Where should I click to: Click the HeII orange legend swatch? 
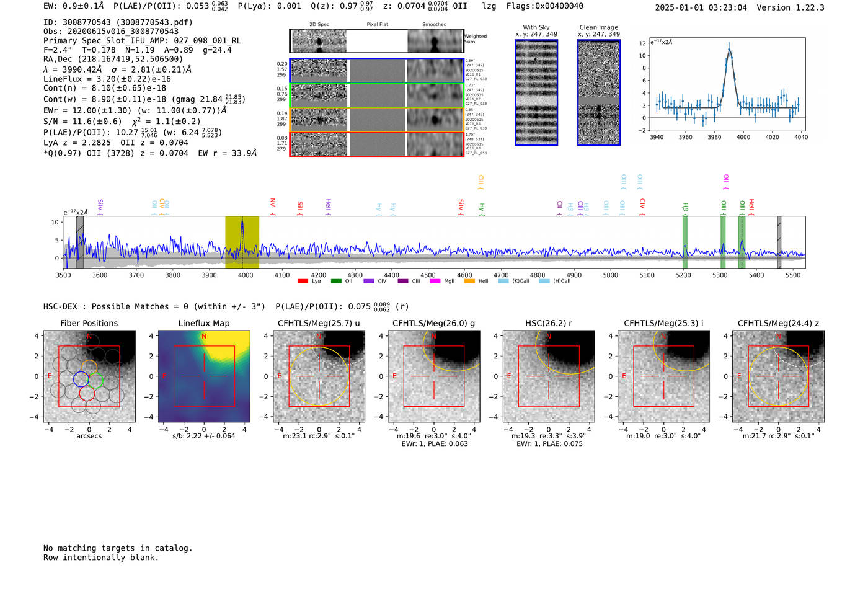click(x=469, y=281)
